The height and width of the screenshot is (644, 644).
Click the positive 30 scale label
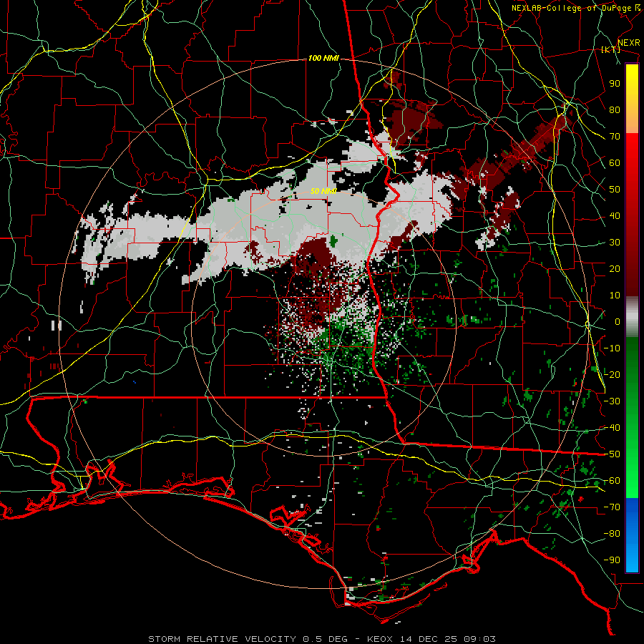pyautogui.click(x=615, y=243)
